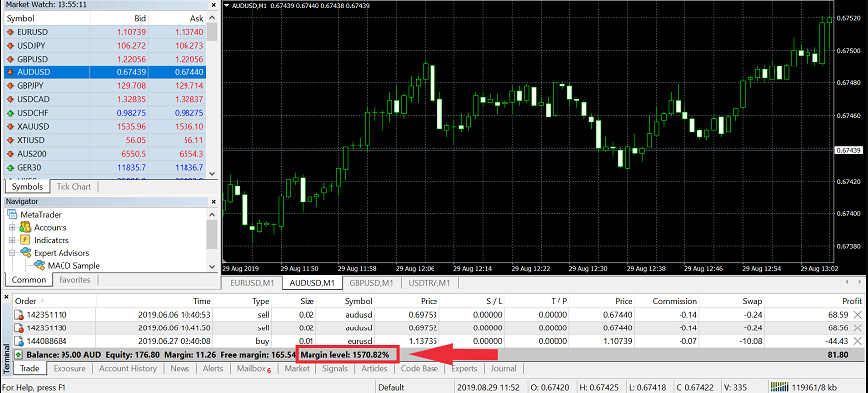Click Market Watch scrollbar down arrow
This screenshot has width=868, height=393.
[212, 173]
